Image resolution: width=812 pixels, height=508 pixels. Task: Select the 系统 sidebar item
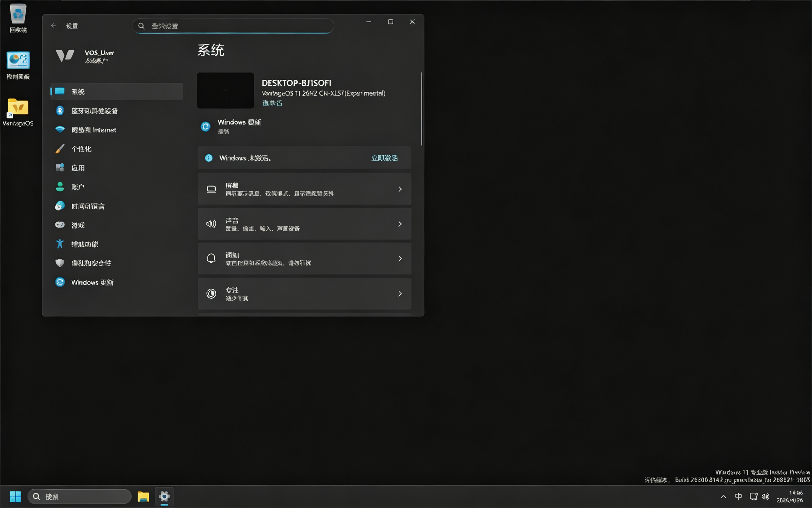pos(117,91)
